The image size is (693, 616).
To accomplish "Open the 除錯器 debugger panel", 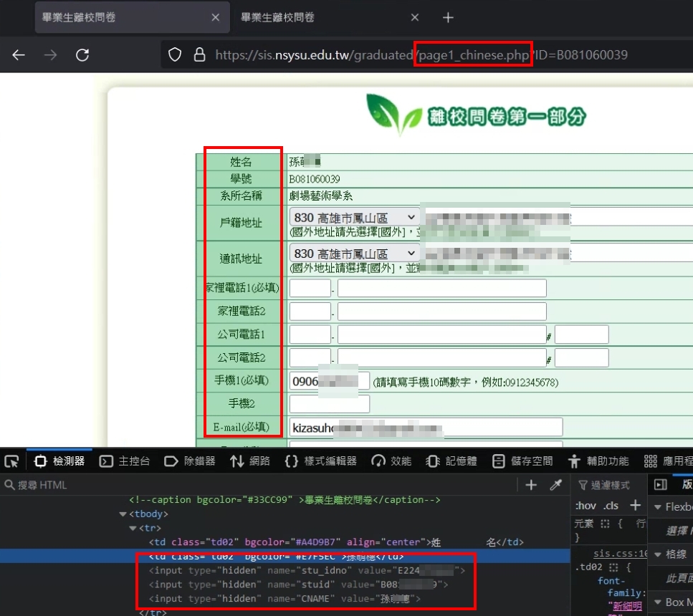I will (190, 461).
